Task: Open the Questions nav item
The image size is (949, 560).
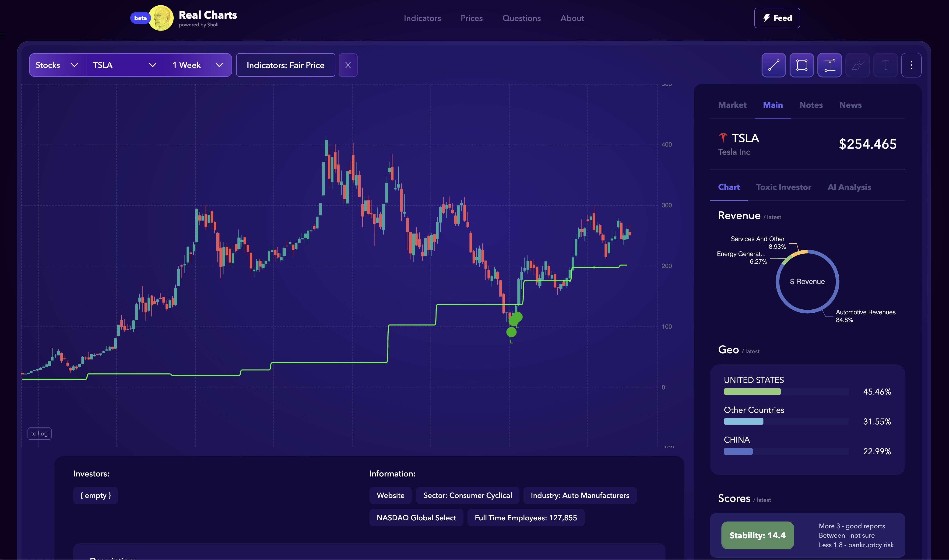Action: click(x=521, y=18)
